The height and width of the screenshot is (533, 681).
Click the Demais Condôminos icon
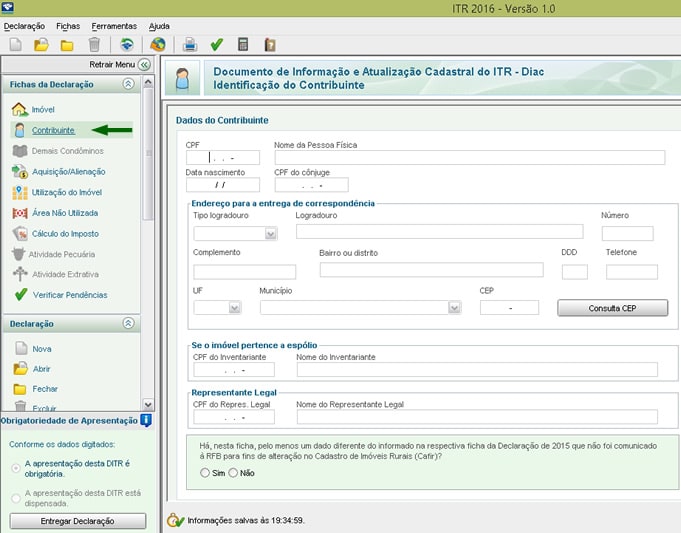tap(20, 151)
